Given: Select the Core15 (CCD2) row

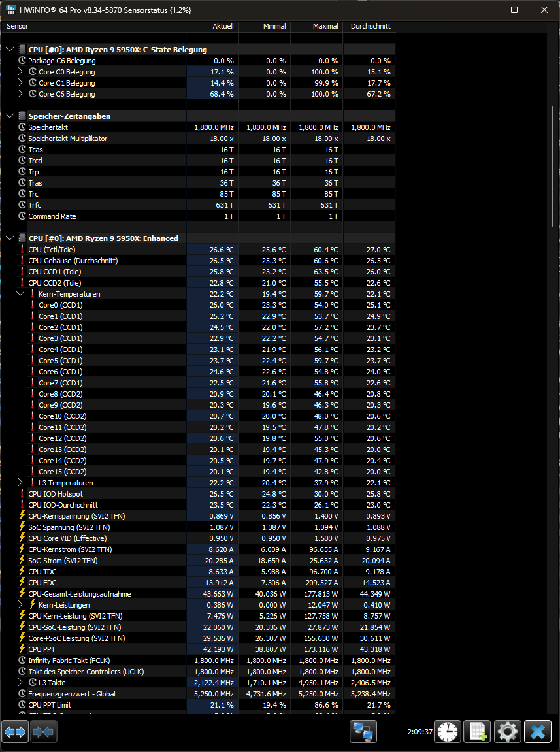Looking at the screenshot, I should (198, 472).
